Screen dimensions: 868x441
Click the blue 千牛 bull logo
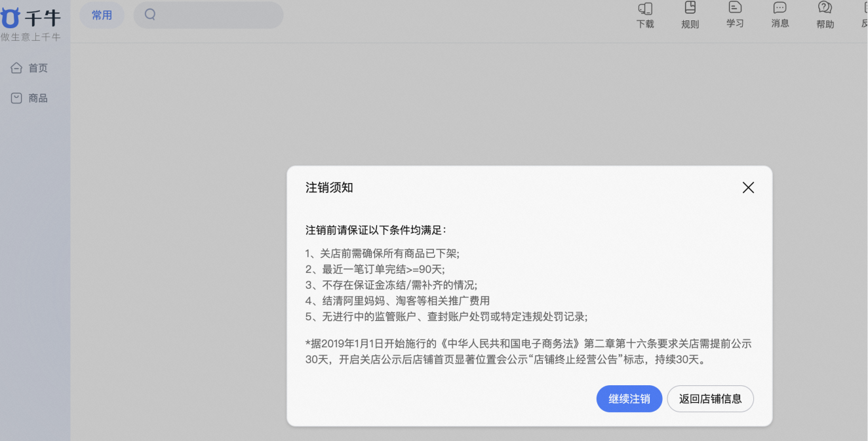click(x=11, y=18)
